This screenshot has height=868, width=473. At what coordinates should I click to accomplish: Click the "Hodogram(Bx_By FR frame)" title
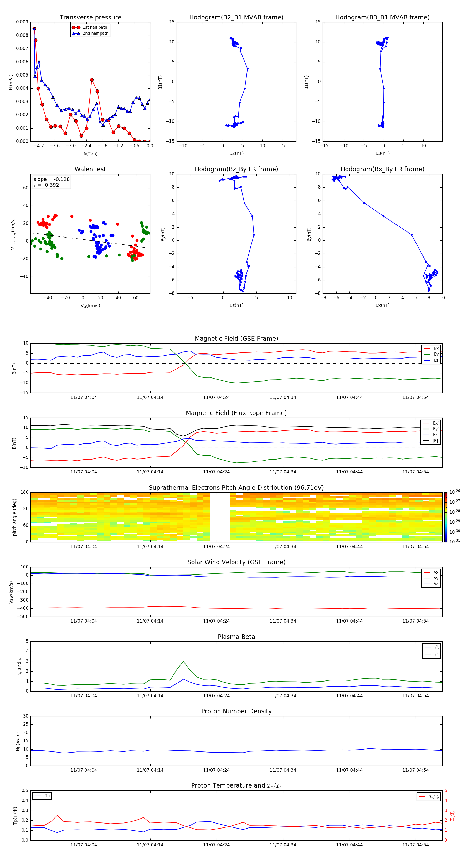(382, 169)
